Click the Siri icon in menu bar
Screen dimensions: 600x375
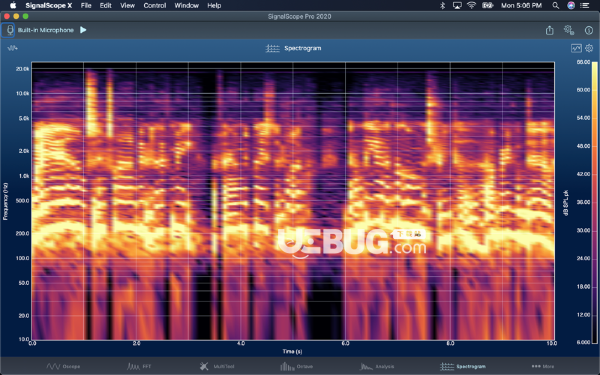pyautogui.click(x=571, y=5)
